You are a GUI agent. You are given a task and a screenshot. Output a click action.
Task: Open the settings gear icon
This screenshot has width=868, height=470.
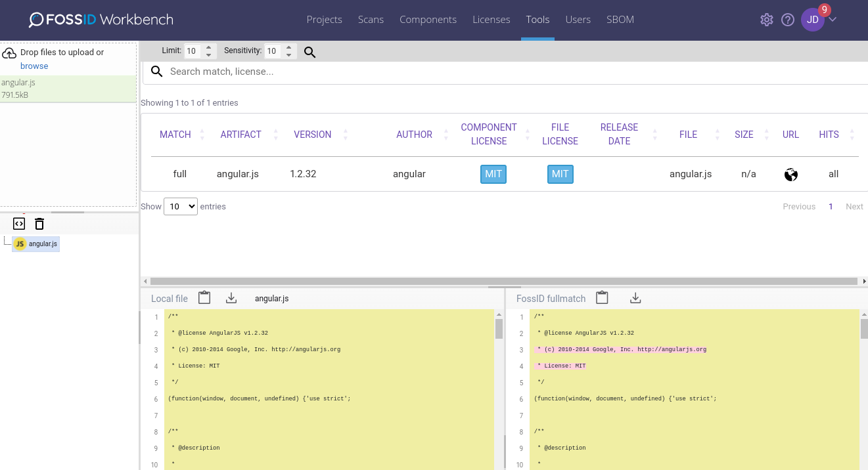point(767,20)
